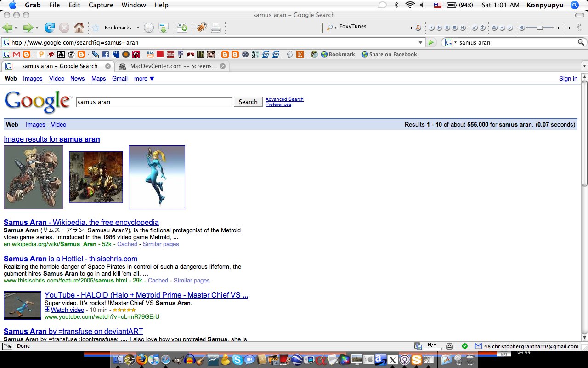This screenshot has height=368, width=588.
Task: Open the Window menu
Action: (x=134, y=5)
